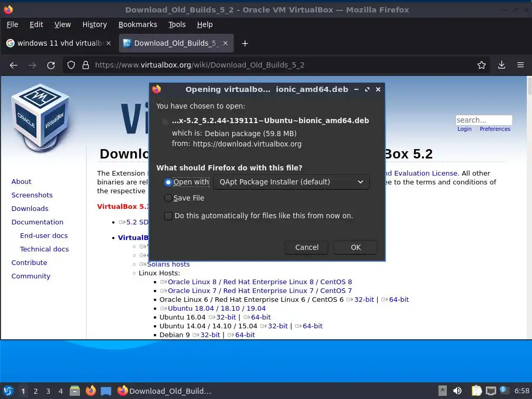Open the Help menu
The height and width of the screenshot is (399, 532).
point(205,24)
